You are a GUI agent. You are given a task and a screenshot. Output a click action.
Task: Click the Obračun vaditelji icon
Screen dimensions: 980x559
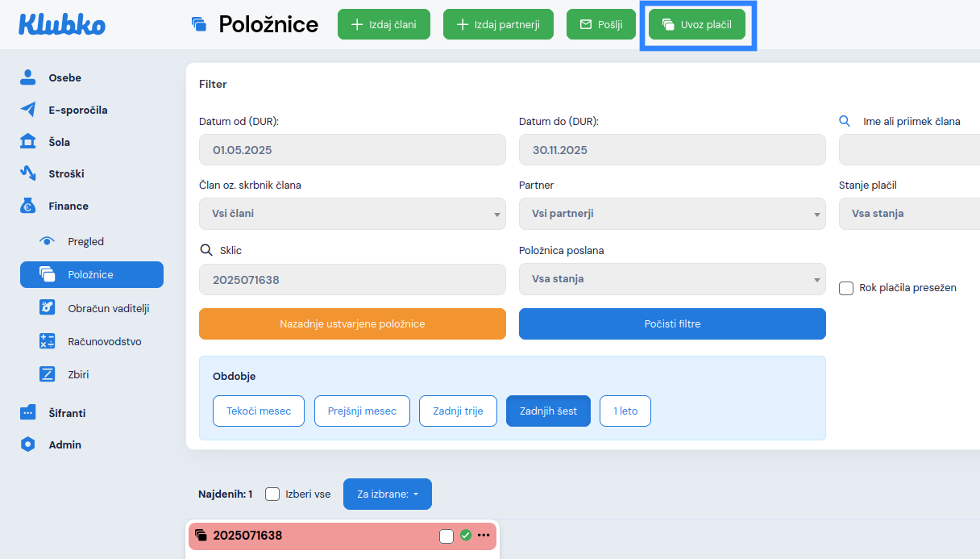pos(48,308)
